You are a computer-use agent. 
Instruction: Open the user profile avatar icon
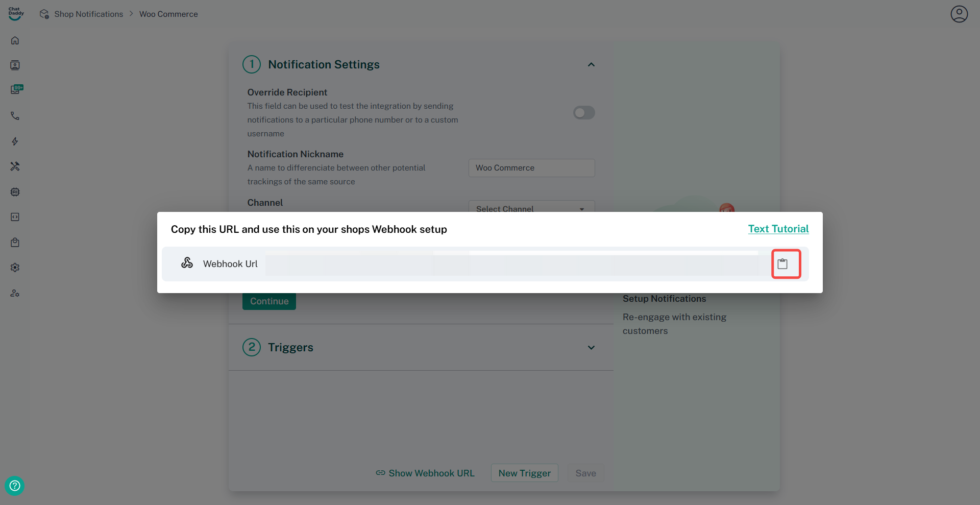(x=959, y=14)
